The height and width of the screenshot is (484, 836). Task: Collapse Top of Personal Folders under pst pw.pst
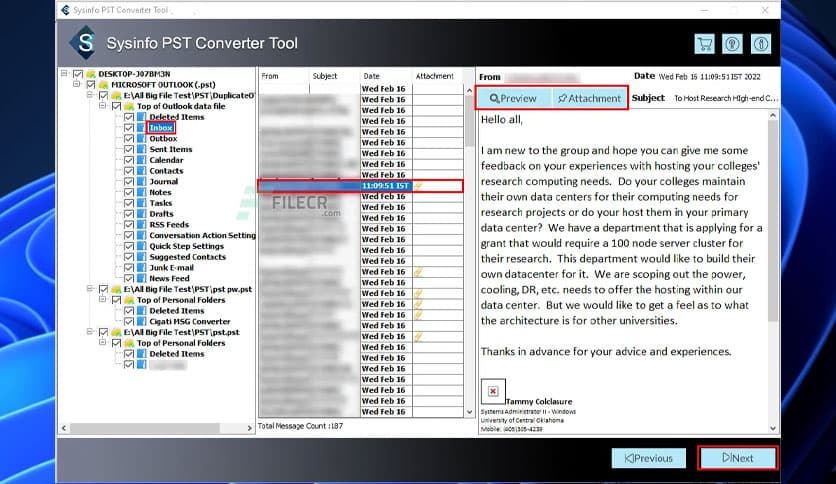click(102, 300)
